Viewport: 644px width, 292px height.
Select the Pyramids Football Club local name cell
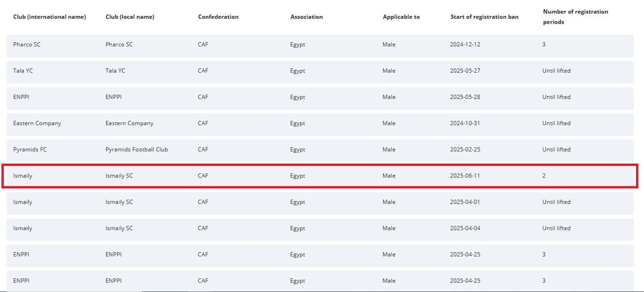[136, 149]
